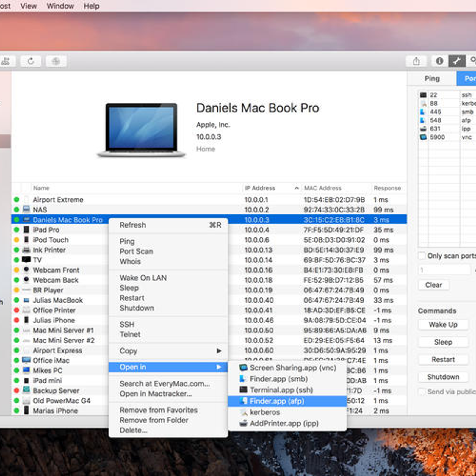476x476 pixels.
Task: Click orange status dot for iPod Touch
Action: [x=17, y=240]
